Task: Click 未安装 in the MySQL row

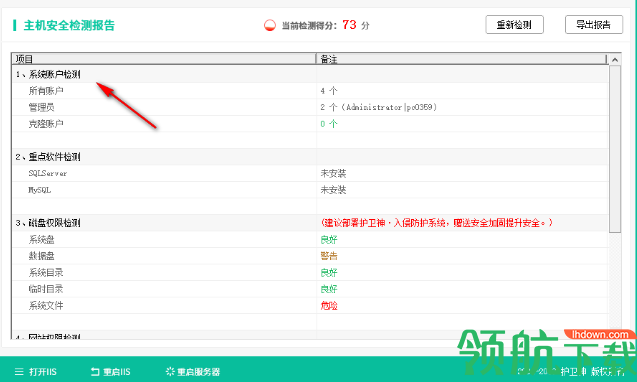Action: (333, 190)
